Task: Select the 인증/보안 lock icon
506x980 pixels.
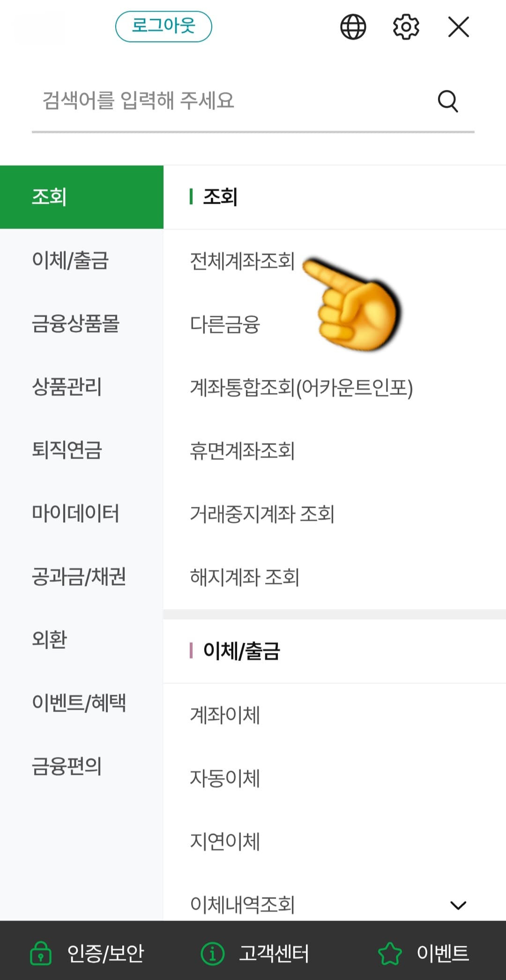Action: (x=42, y=950)
